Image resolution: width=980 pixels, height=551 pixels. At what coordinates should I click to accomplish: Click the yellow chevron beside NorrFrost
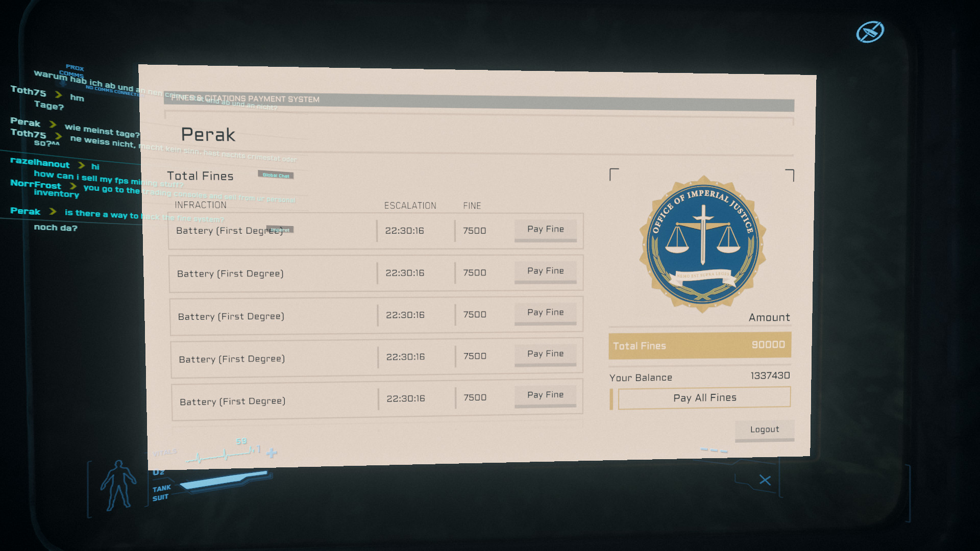pyautogui.click(x=73, y=186)
